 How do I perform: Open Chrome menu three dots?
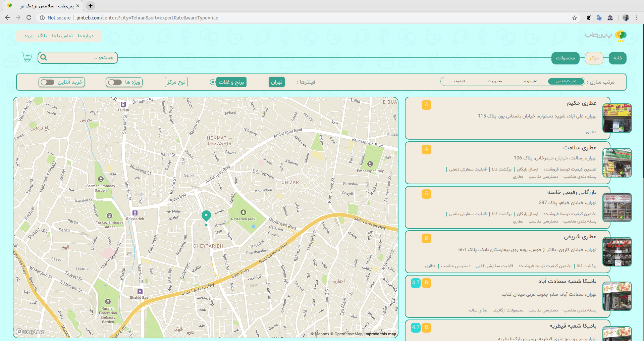(x=637, y=18)
